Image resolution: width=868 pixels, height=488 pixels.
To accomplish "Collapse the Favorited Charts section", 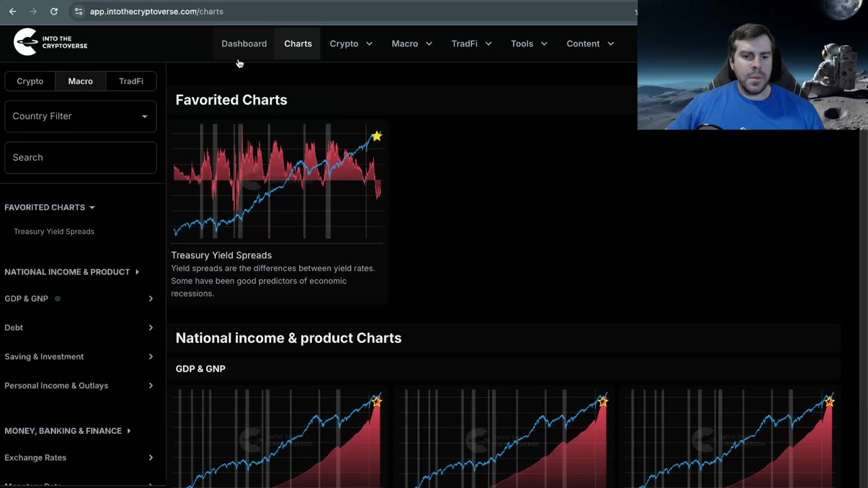I will (x=50, y=207).
